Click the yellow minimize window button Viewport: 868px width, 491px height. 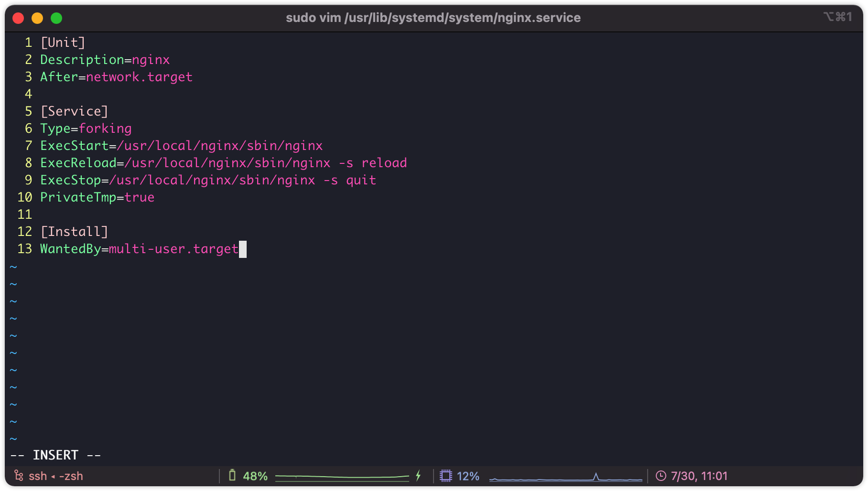point(37,18)
